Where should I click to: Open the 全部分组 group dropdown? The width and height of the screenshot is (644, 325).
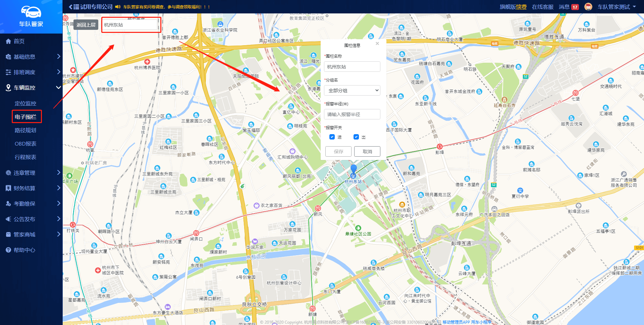coord(352,91)
